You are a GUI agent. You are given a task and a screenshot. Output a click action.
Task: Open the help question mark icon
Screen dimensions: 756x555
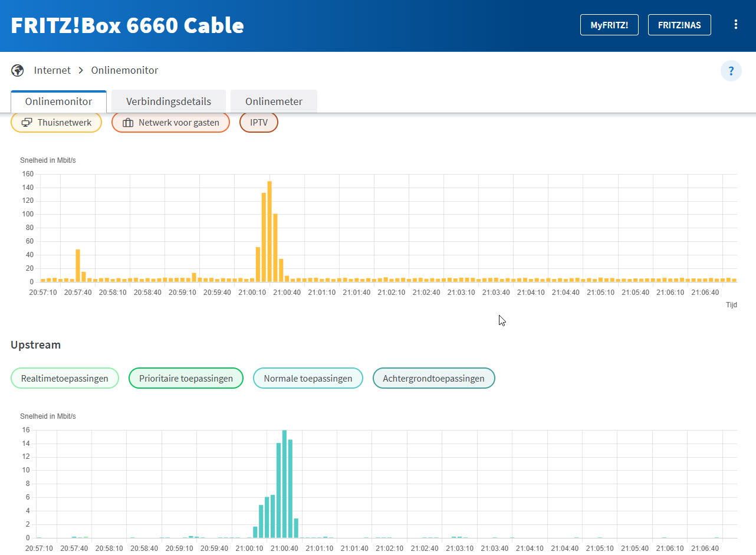(x=731, y=71)
